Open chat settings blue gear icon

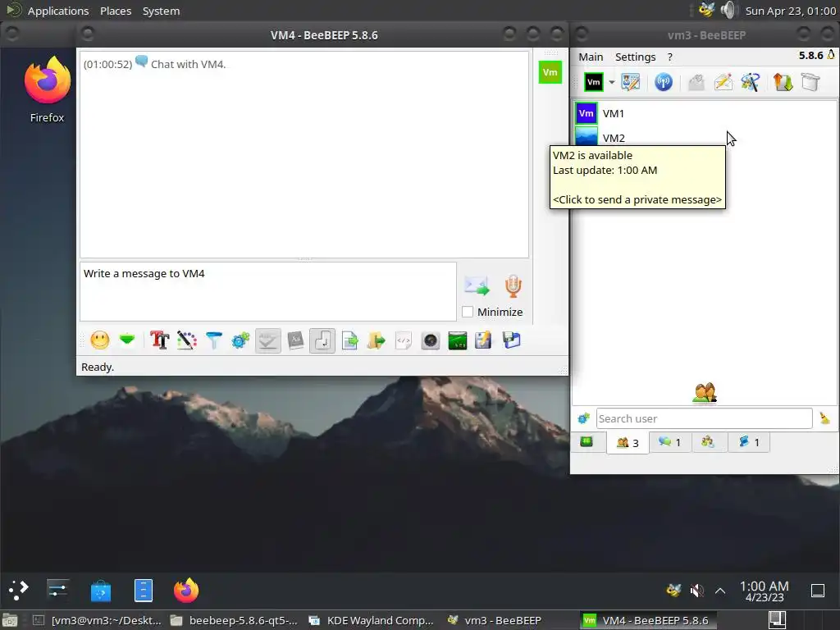pyautogui.click(x=240, y=340)
